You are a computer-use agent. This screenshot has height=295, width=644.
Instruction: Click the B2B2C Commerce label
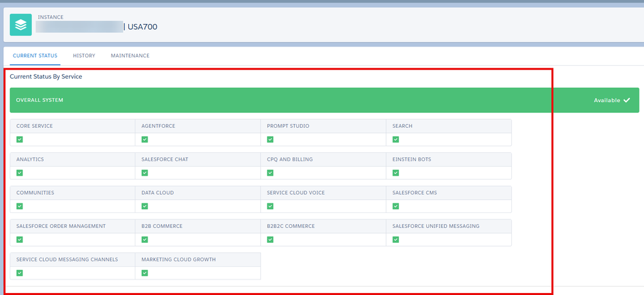click(291, 226)
